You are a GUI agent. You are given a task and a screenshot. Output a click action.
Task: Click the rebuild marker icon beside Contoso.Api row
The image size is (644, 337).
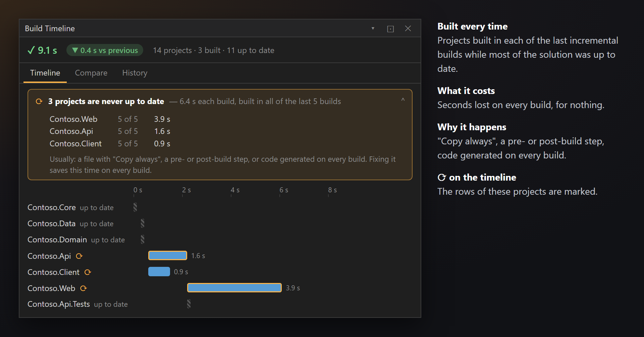click(x=79, y=256)
